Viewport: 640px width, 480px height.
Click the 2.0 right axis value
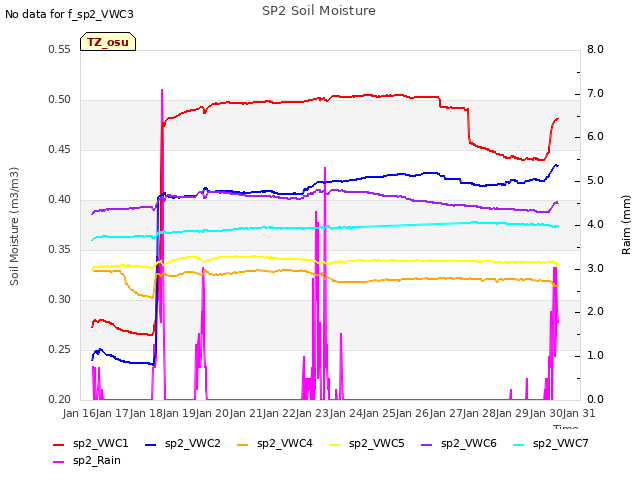pyautogui.click(x=595, y=312)
